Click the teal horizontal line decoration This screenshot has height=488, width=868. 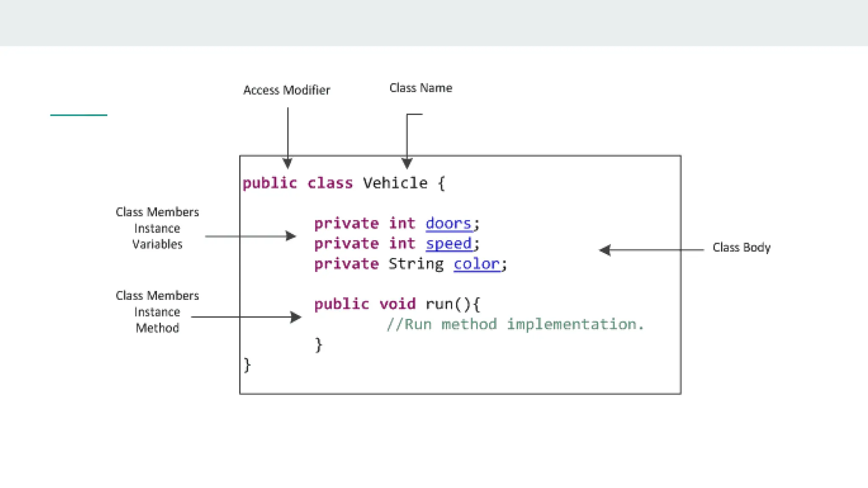click(79, 115)
